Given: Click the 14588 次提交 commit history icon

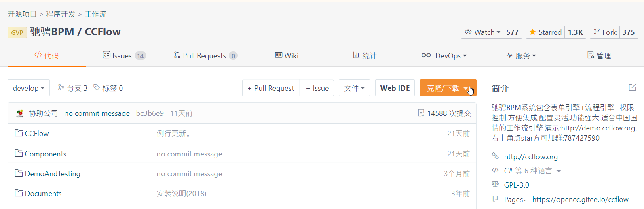Looking at the screenshot, I should click(421, 113).
